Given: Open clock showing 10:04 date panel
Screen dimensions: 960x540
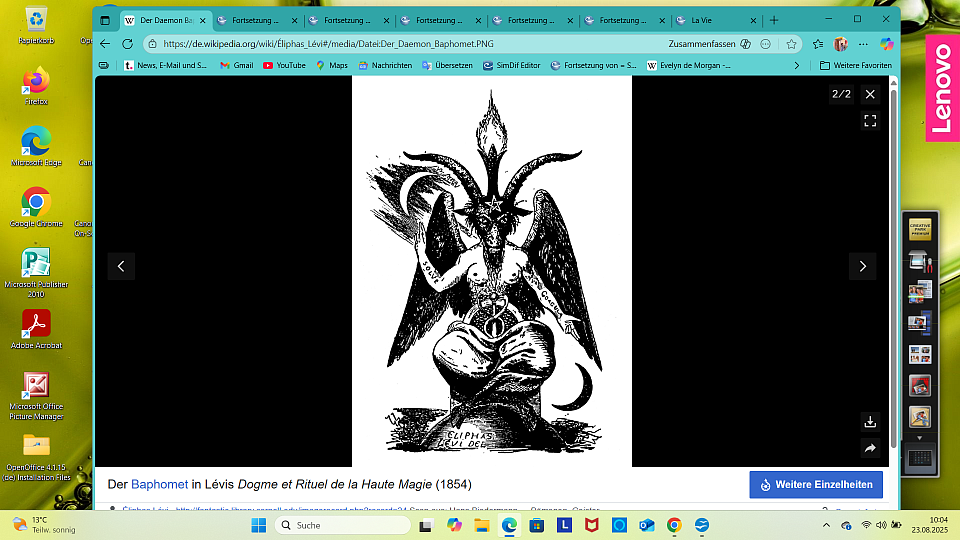Looking at the screenshot, I should tap(929, 525).
